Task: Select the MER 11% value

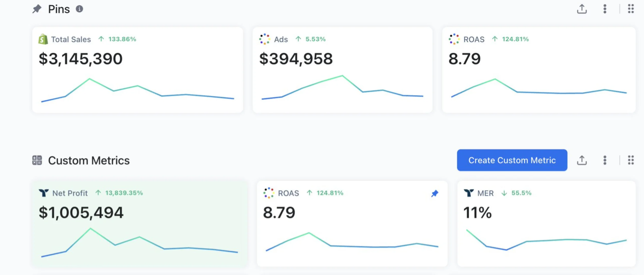Action: [477, 213]
